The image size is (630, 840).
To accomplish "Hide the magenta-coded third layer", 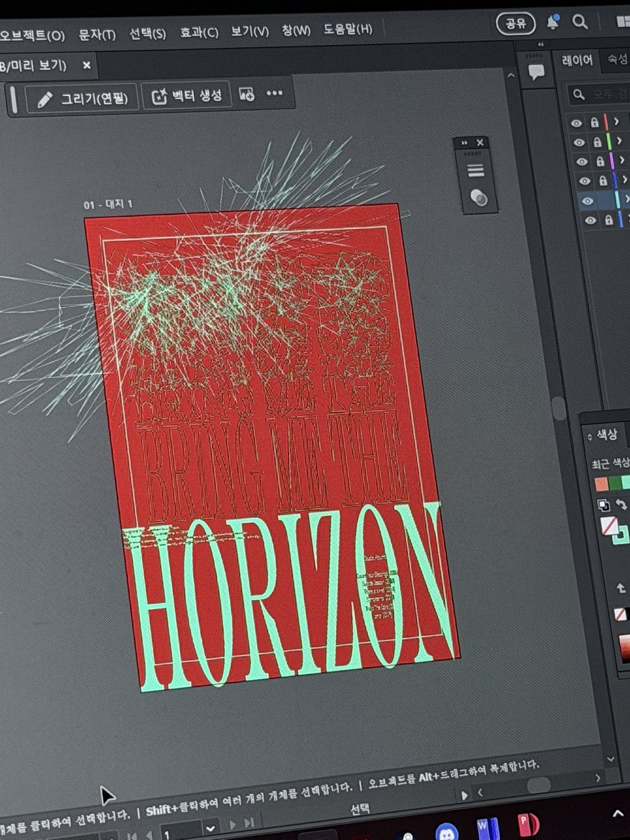I will 582,162.
